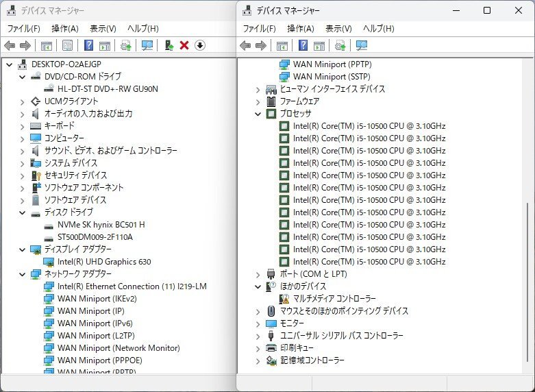Click Scan for hardware changes monitor icon in right window

361,45
